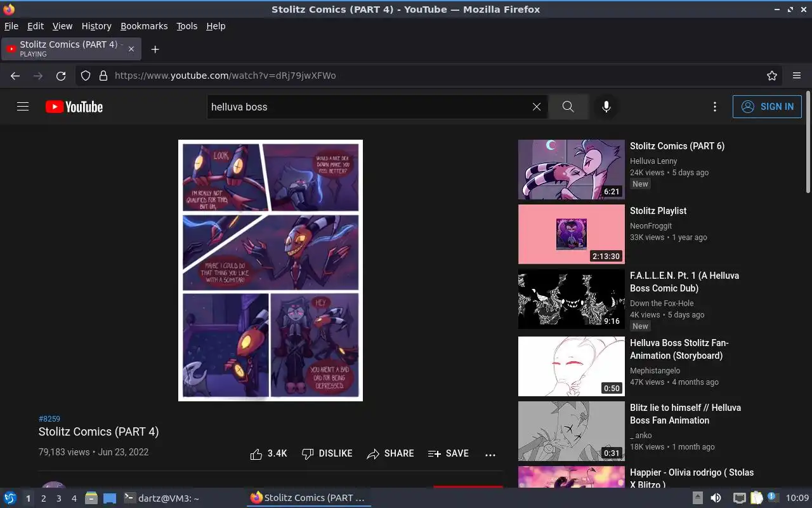812x508 pixels.
Task: Click the taskbar clock 10:09
Action: coord(797,498)
